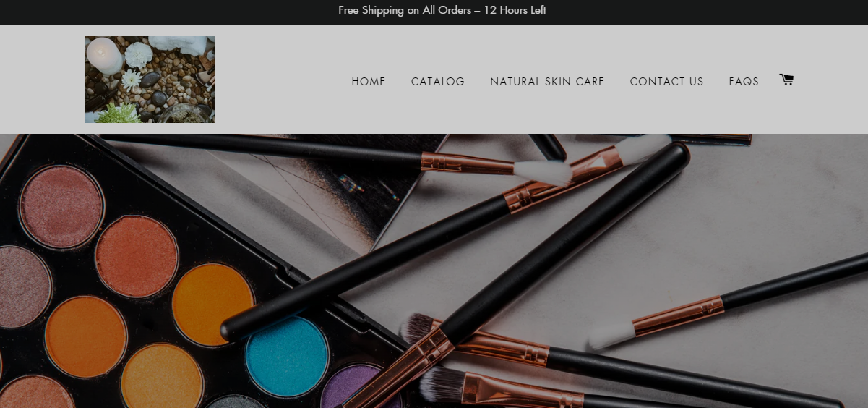Navigate to NATURAL SKIN CARE

pos(547,82)
